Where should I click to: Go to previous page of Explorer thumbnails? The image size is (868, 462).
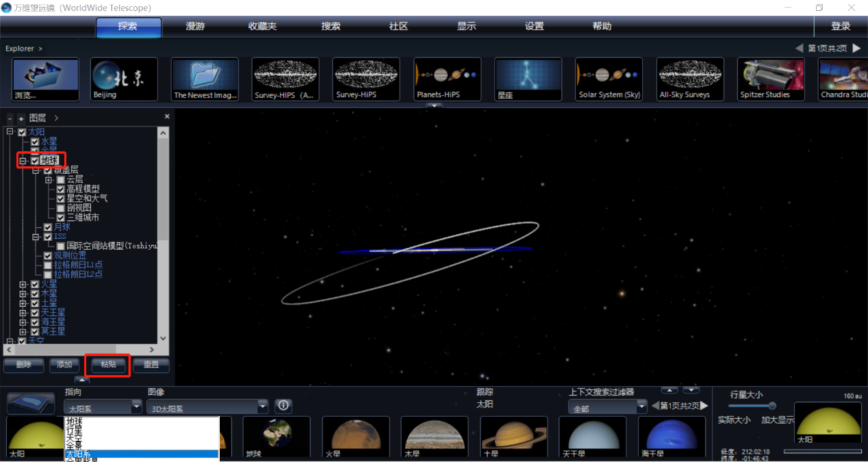click(799, 48)
